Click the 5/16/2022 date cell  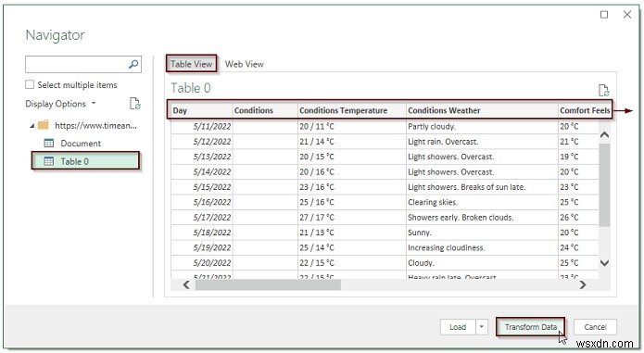pos(202,202)
